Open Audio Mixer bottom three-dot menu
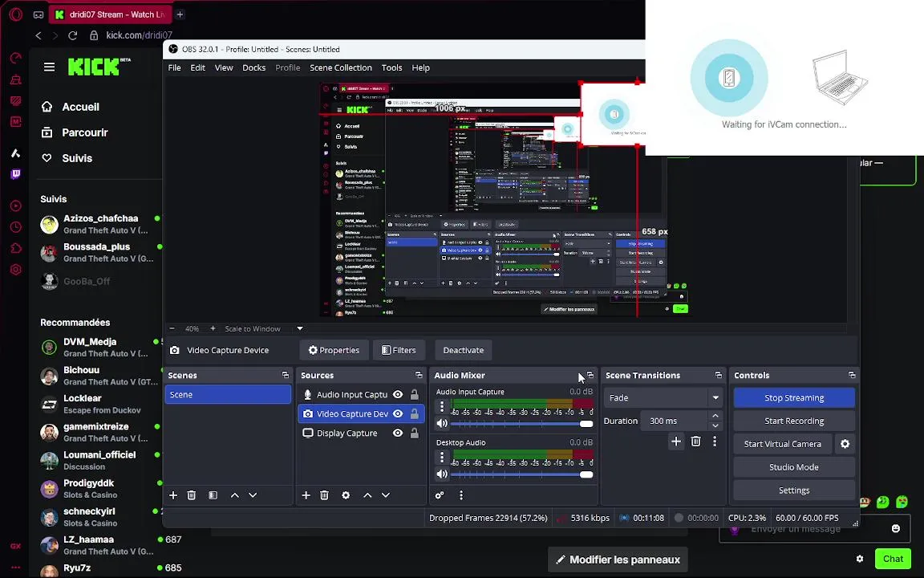 pos(461,495)
